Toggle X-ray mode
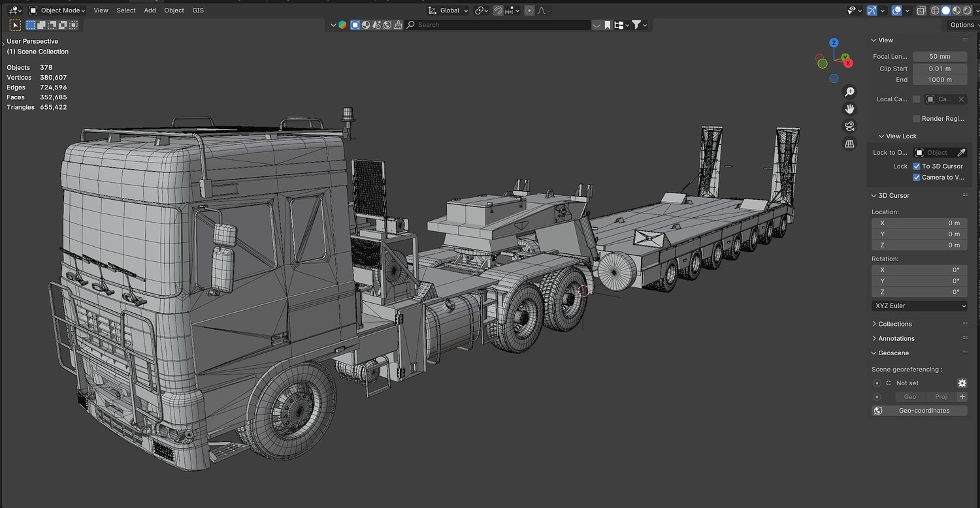This screenshot has height=508, width=980. point(921,10)
